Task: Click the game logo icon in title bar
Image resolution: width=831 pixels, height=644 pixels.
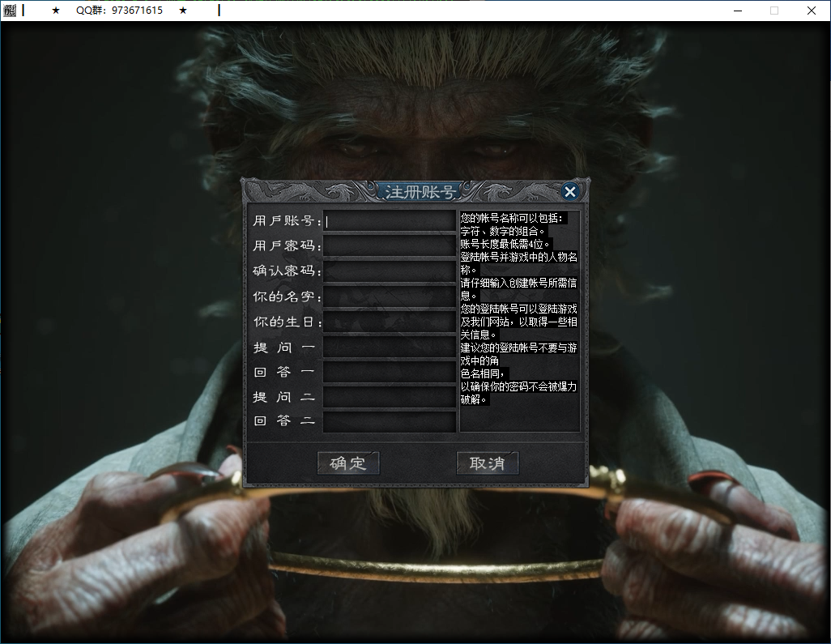Action: tap(11, 11)
